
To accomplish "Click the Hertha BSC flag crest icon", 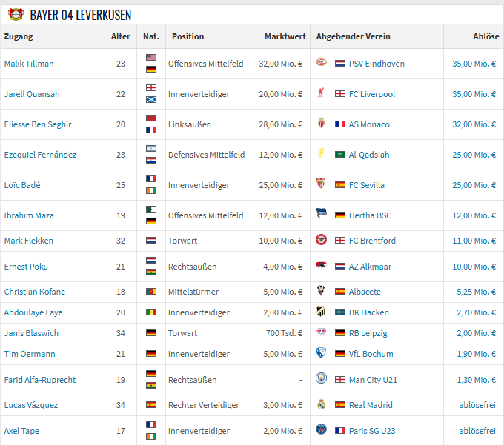I will pyautogui.click(x=321, y=213).
